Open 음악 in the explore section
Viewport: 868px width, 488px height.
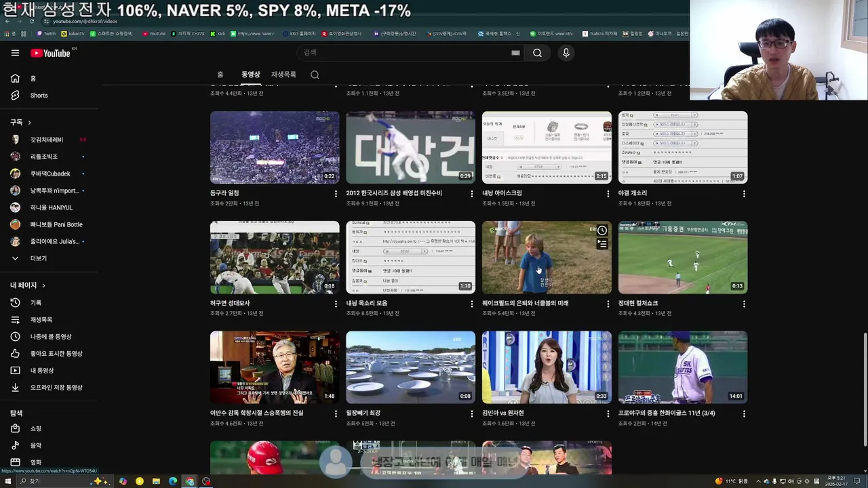click(49, 445)
